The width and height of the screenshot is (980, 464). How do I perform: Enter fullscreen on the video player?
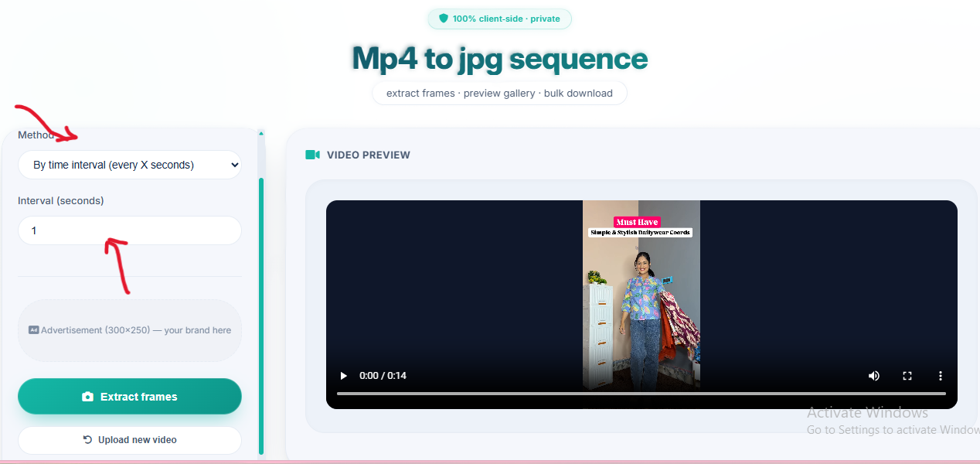click(x=907, y=375)
